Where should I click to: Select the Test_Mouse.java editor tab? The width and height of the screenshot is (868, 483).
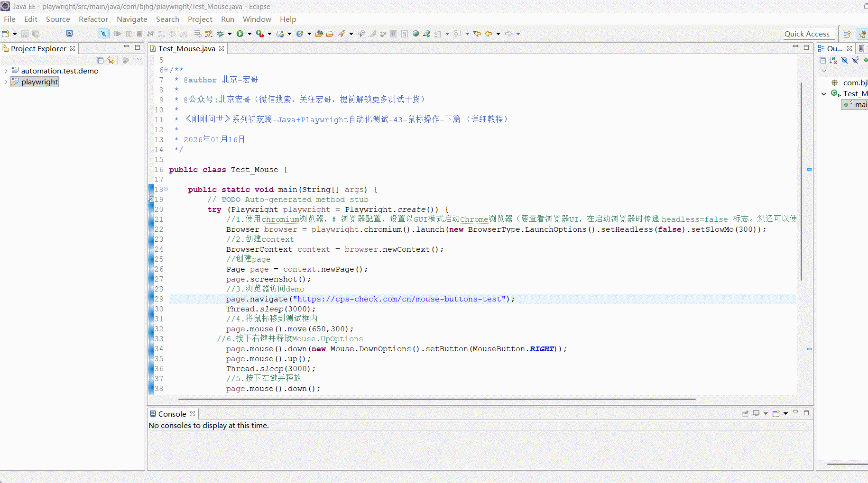[186, 48]
